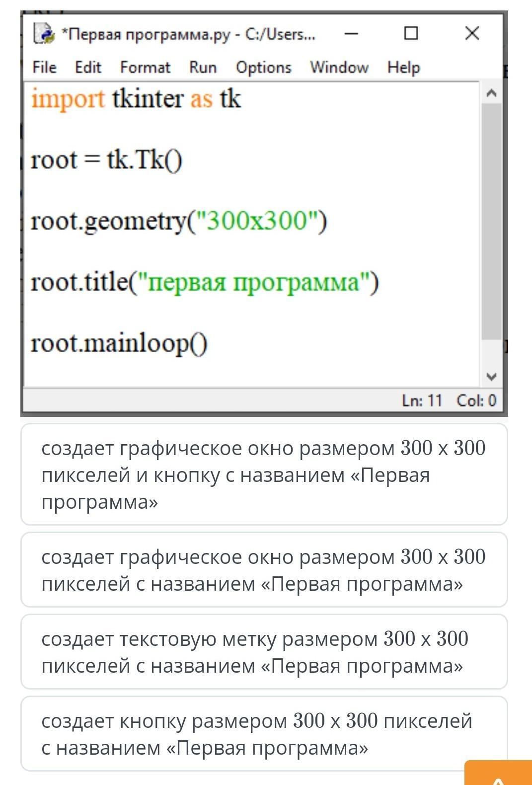Click the IDLE Python file icon in title bar
The height and width of the screenshot is (785, 532).
[x=44, y=34]
